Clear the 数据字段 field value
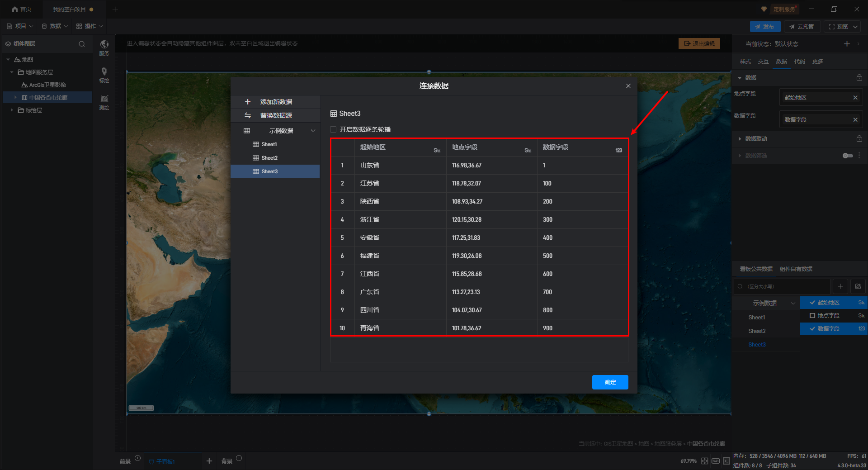Image resolution: width=868 pixels, height=470 pixels. pos(855,120)
